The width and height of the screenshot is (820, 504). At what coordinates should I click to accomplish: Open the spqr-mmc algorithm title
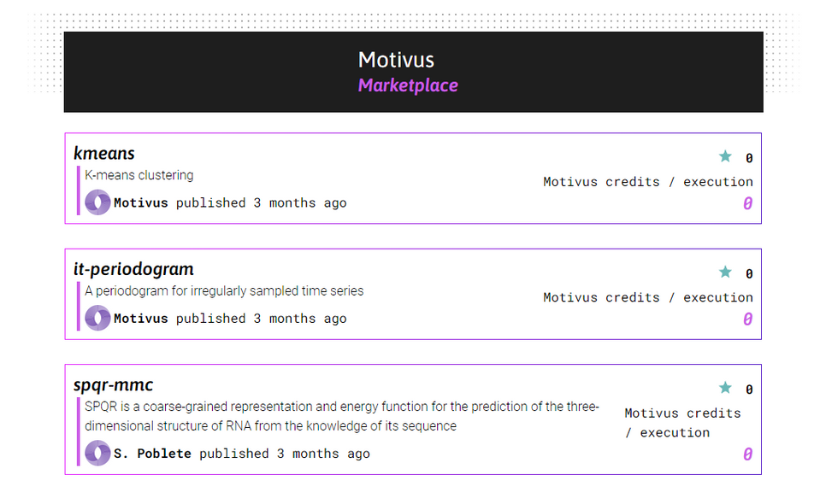pos(113,385)
